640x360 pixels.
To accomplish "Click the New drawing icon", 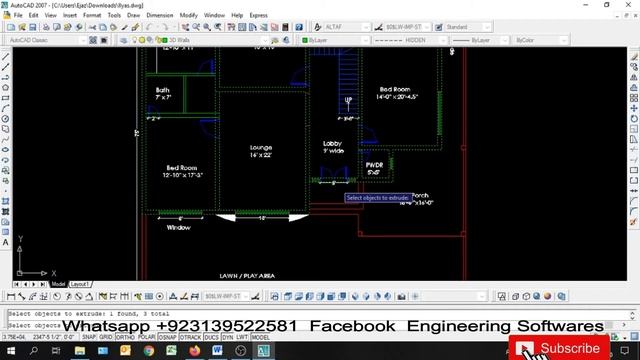I will tap(11, 27).
